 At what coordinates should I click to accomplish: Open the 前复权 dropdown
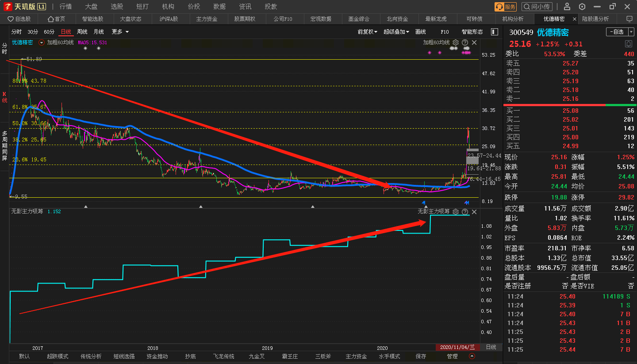[368, 32]
